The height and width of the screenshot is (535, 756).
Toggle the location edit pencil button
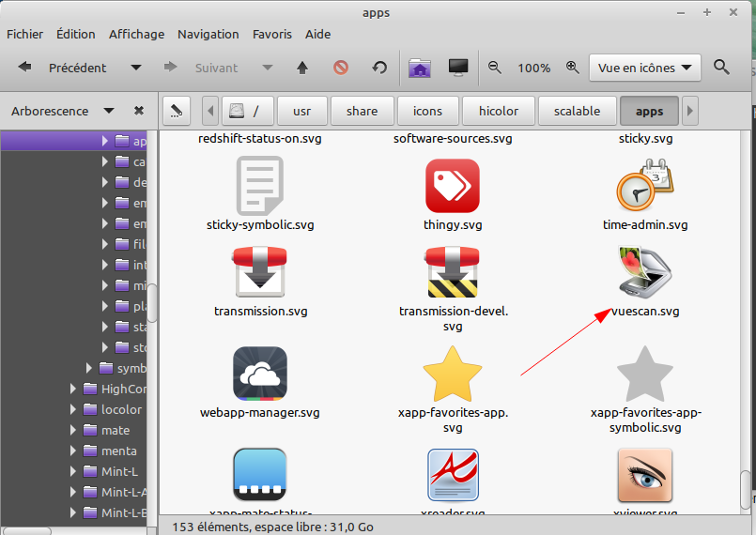(x=176, y=111)
